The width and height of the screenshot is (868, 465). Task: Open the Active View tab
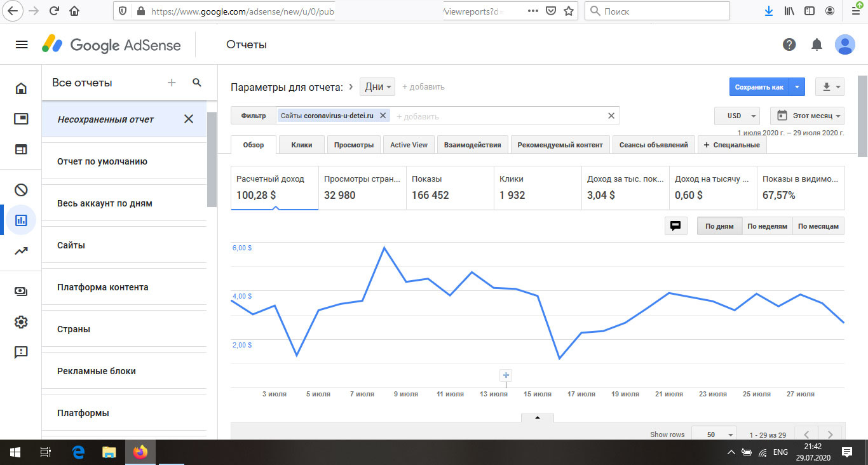pos(409,145)
